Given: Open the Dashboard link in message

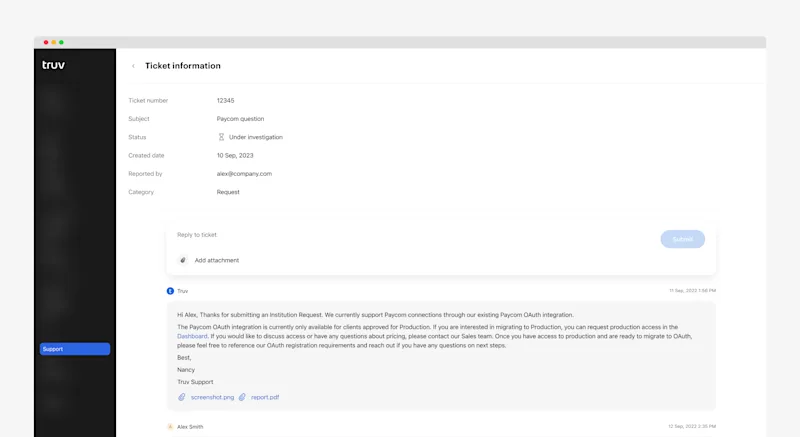Looking at the screenshot, I should click(192, 336).
